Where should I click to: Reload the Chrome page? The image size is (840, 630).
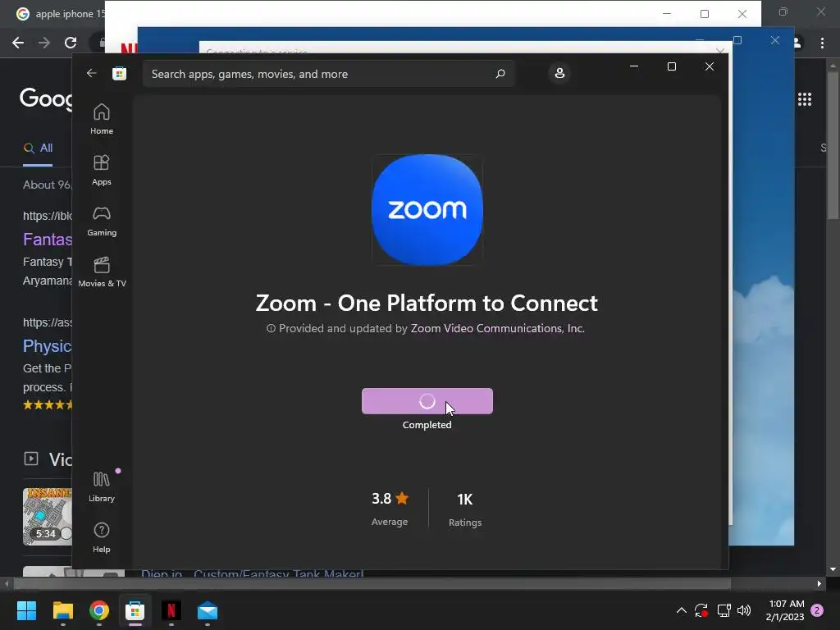71,43
